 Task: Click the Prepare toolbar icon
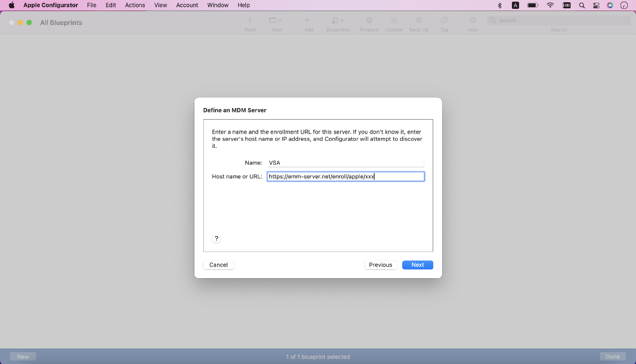click(x=369, y=20)
